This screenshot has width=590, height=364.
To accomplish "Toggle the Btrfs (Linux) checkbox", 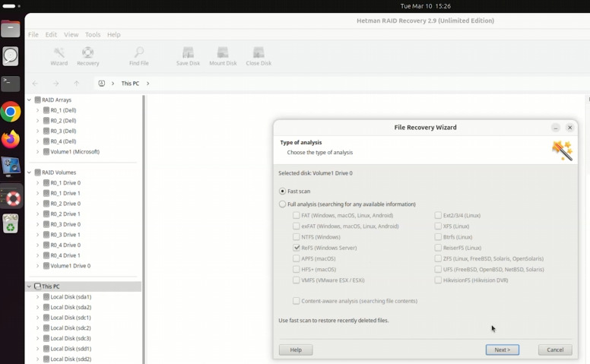I will pyautogui.click(x=438, y=237).
